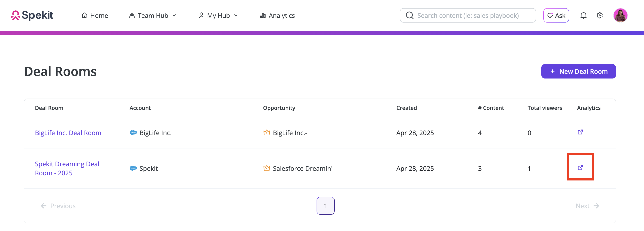
Task: Click the Total viewers column header
Action: point(545,108)
